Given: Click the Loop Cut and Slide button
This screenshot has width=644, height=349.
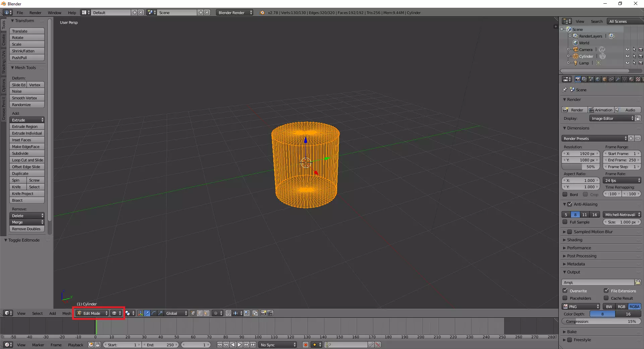Looking at the screenshot, I should tap(27, 160).
